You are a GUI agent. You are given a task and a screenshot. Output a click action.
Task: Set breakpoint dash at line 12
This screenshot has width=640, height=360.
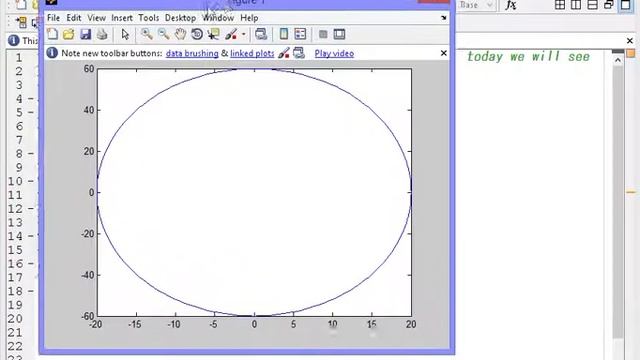31,209
